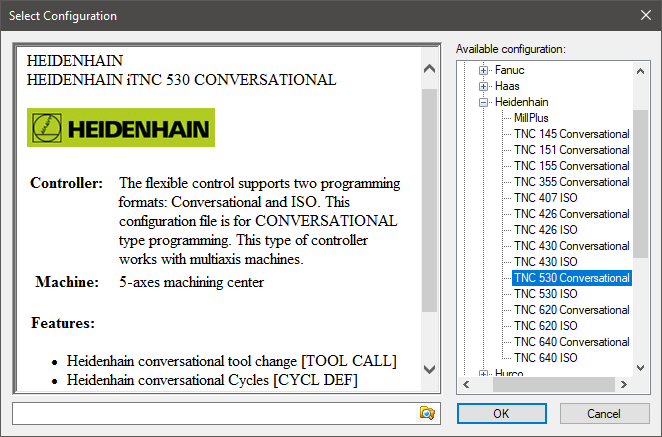The width and height of the screenshot is (662, 437).
Task: Click tree horizontal scroll right arrow
Action: (x=624, y=384)
